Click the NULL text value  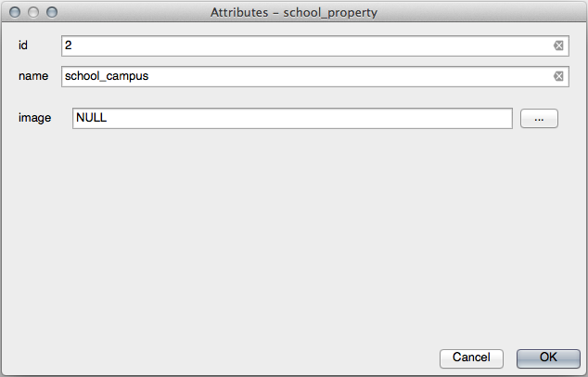93,118
